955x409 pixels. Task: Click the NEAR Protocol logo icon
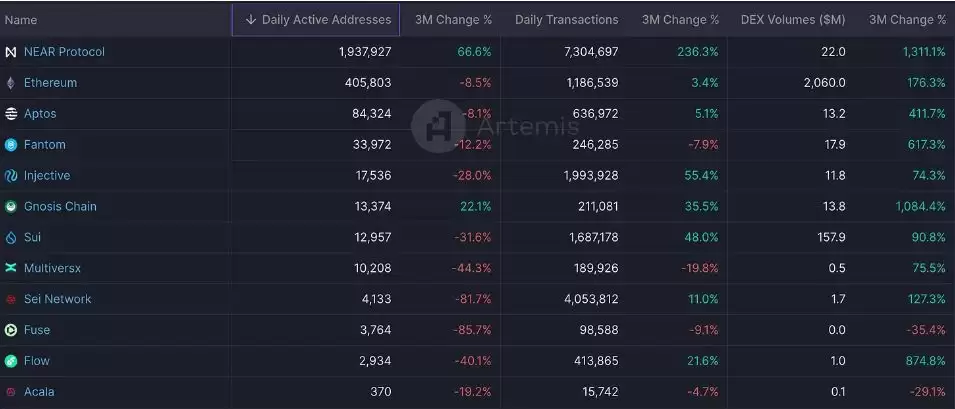[x=11, y=52]
